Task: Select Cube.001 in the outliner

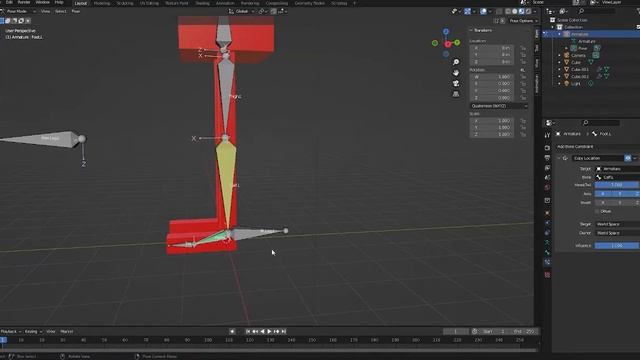Action: (x=580, y=69)
